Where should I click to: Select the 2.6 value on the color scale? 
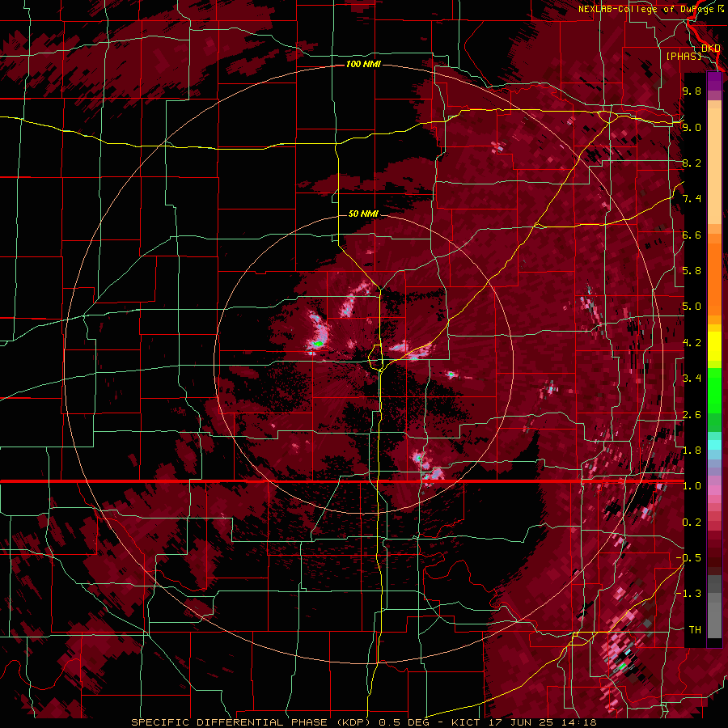tap(692, 415)
